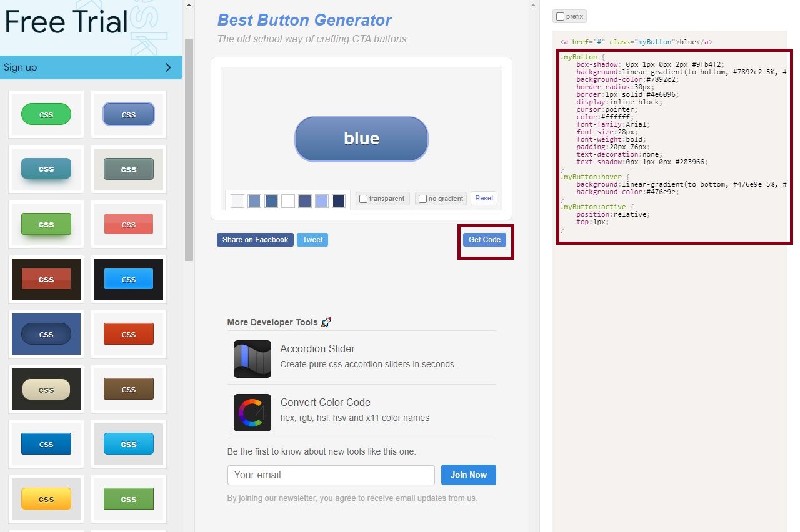Select the dark red css preset on brown background
This screenshot has width=800, height=532.
[46, 279]
